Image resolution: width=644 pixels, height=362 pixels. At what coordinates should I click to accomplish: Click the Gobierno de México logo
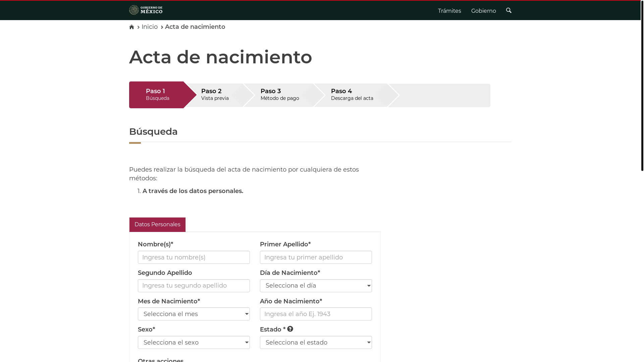(146, 10)
